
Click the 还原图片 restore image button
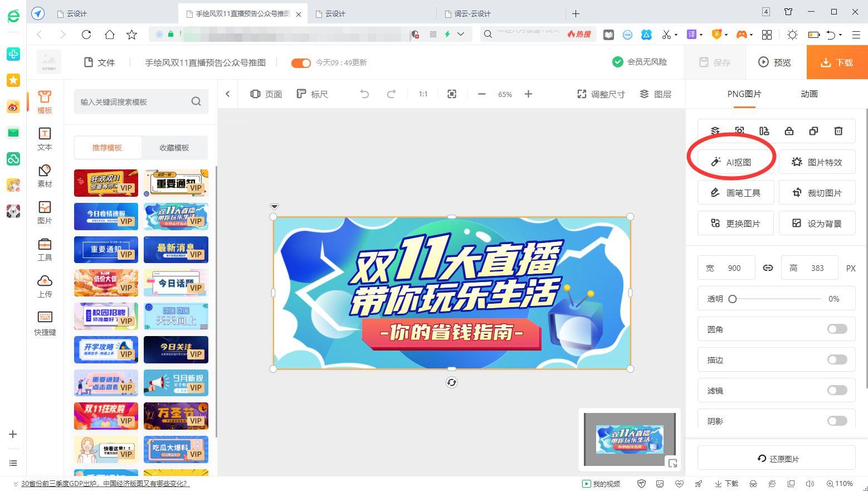point(776,458)
